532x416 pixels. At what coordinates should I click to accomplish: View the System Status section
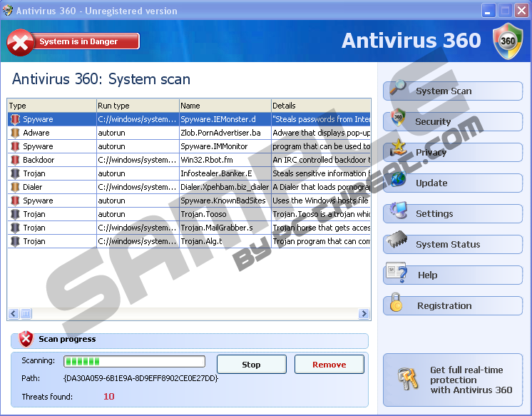tap(453, 245)
